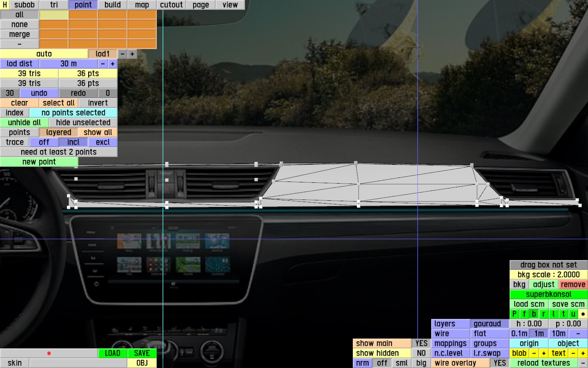Enable show all points mode
The image size is (588, 368).
click(98, 132)
